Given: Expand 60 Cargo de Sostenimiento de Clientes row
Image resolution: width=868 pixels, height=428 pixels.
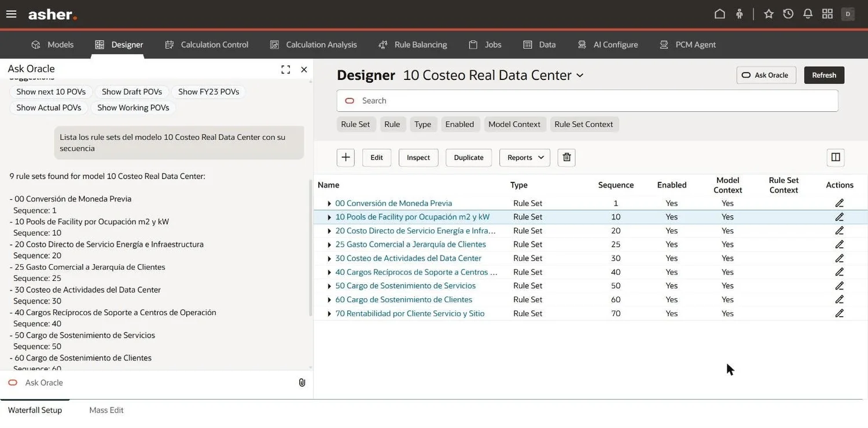Looking at the screenshot, I should click(x=329, y=300).
